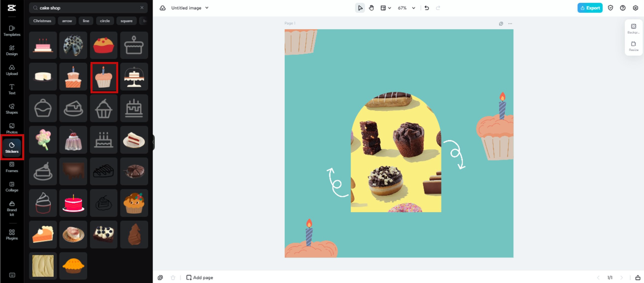
Task: Click the trash delete icon in bottom bar
Action: [173, 277]
